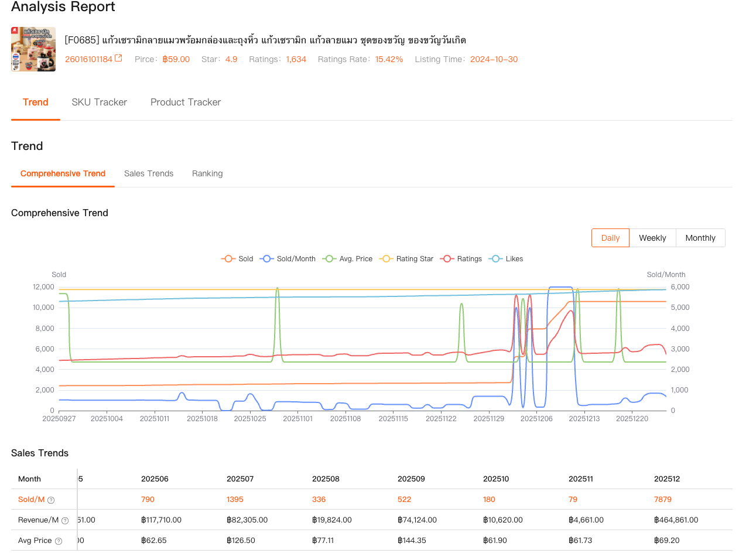Click help icon next to Sold/M
Image resolution: width=739 pixels, height=560 pixels.
point(51,500)
